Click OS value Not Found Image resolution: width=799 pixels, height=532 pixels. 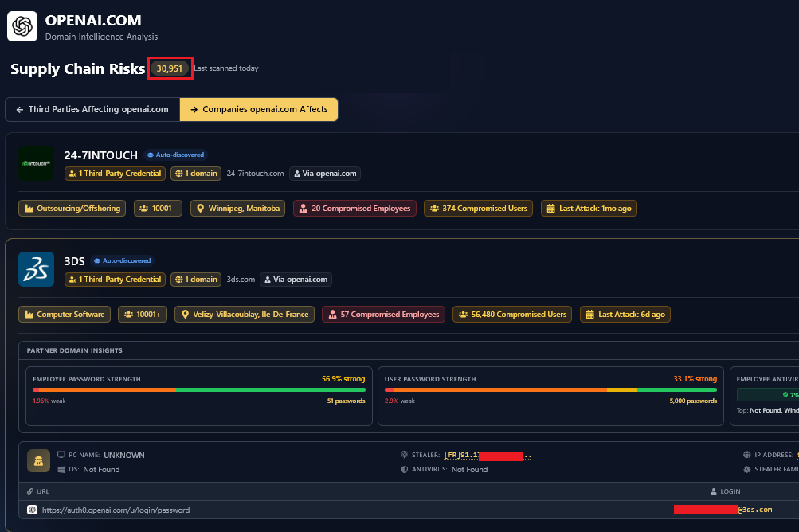101,470
